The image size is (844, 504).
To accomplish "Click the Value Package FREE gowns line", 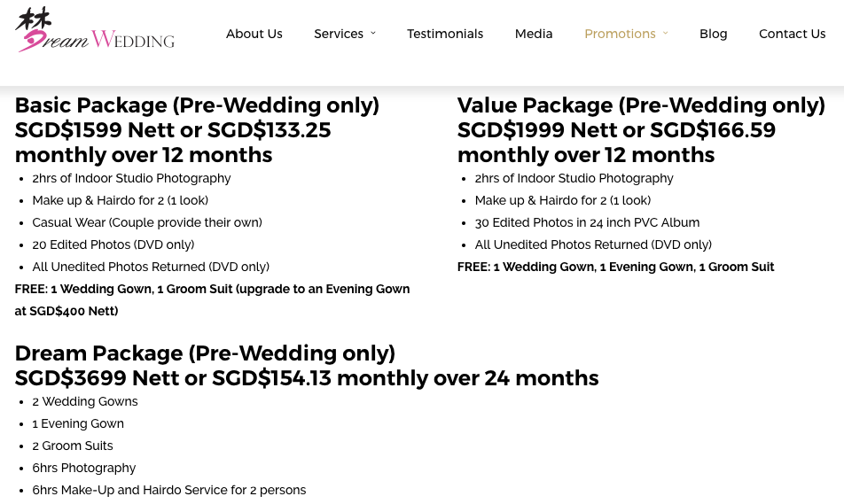I will [615, 267].
